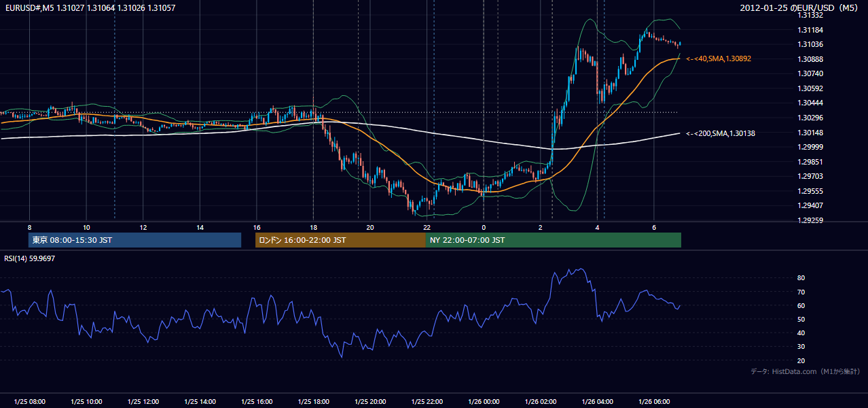
Task: Click hour tick '16' under the price chart
Action: [257, 227]
